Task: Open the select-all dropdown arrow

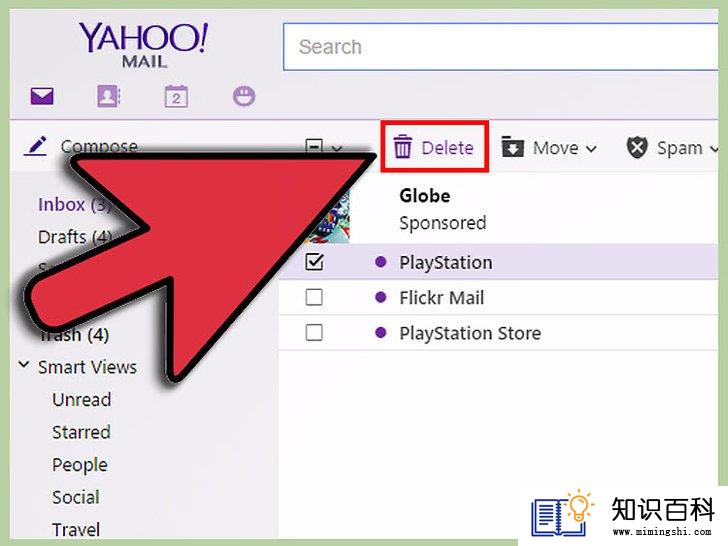Action: point(337,149)
